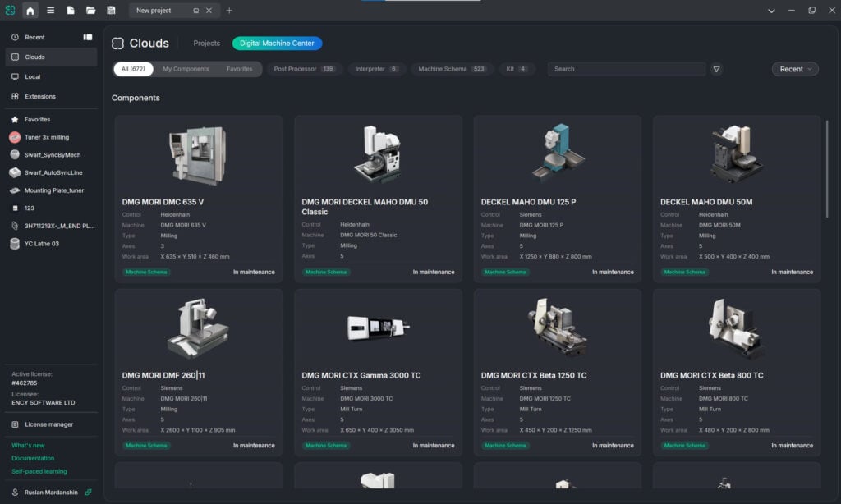Switch to the Projects tab
This screenshot has width=841, height=504.
(206, 43)
